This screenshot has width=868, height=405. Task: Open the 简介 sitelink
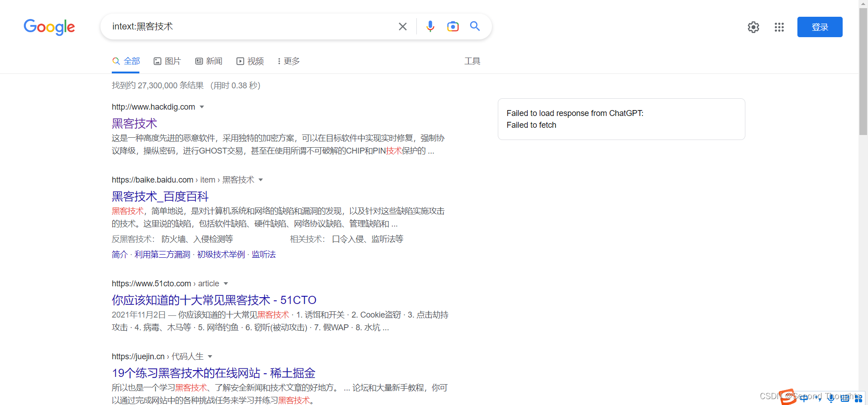pyautogui.click(x=119, y=255)
